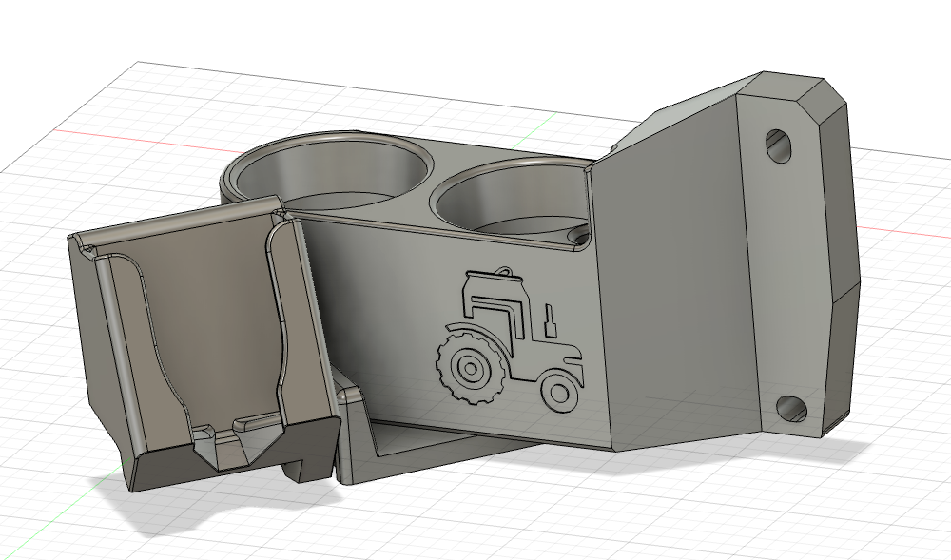951x560 pixels.
Task: Select the upper mounting hole on bracket
Action: coord(779,145)
